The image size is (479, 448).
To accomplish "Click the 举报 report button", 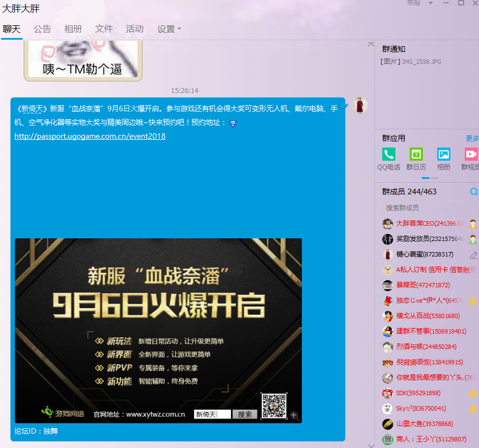I will click(414, 3).
